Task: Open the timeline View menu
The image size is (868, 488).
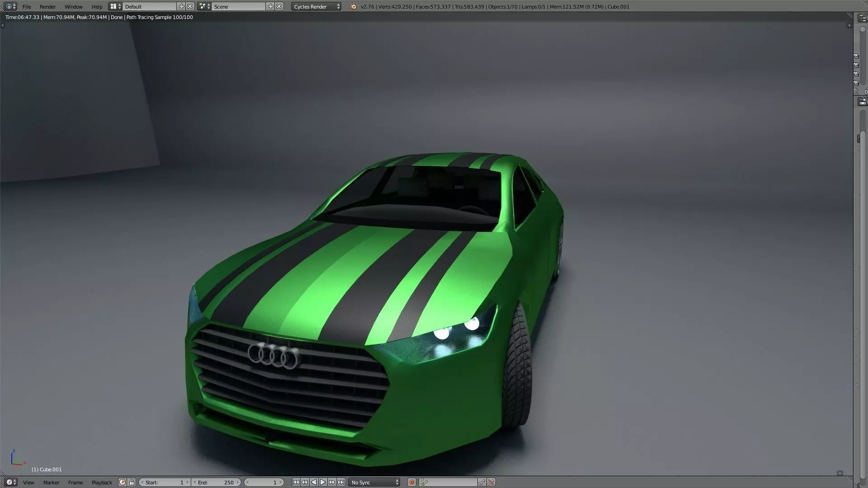Action: (28, 483)
